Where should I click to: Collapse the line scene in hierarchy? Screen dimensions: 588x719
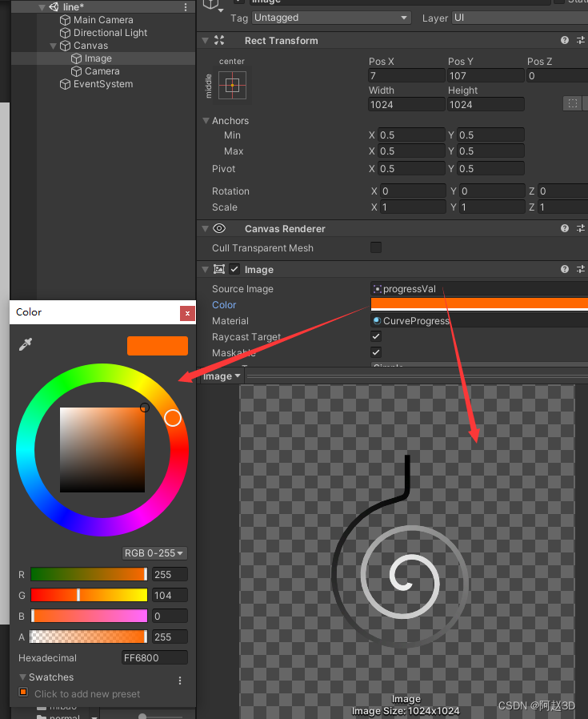coord(42,7)
